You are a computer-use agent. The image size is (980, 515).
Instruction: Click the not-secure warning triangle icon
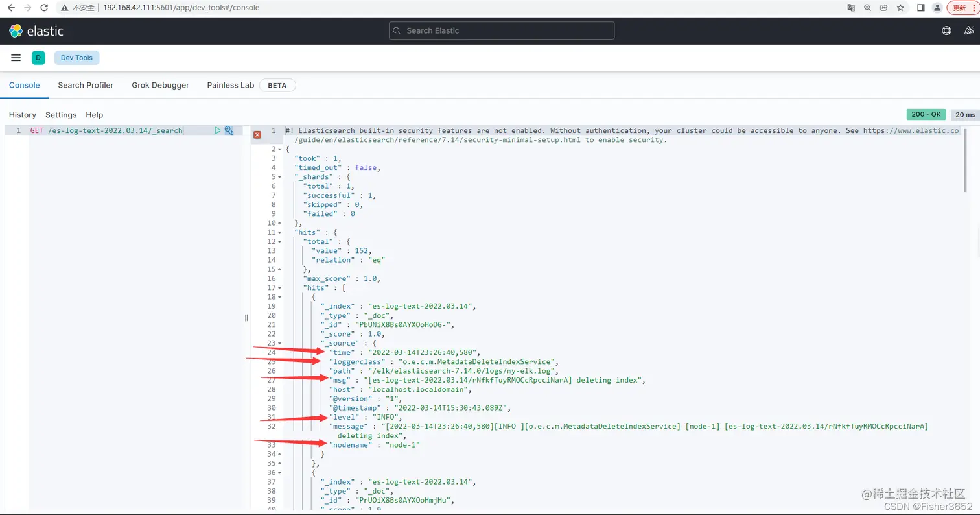[65, 8]
